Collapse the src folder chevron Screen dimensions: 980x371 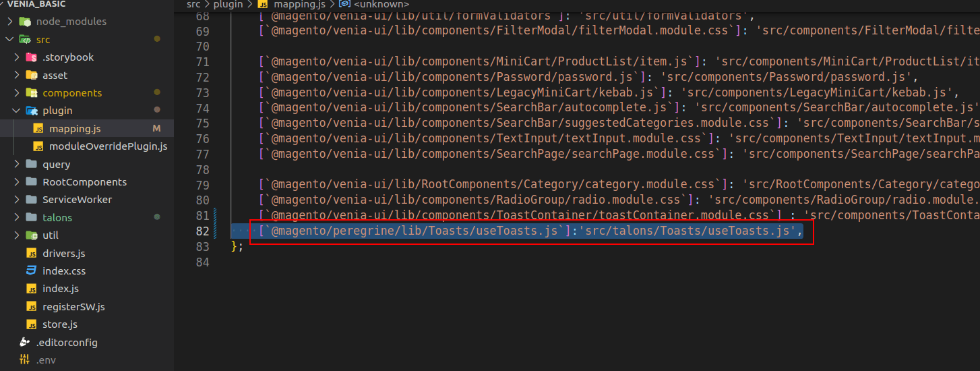[9, 40]
